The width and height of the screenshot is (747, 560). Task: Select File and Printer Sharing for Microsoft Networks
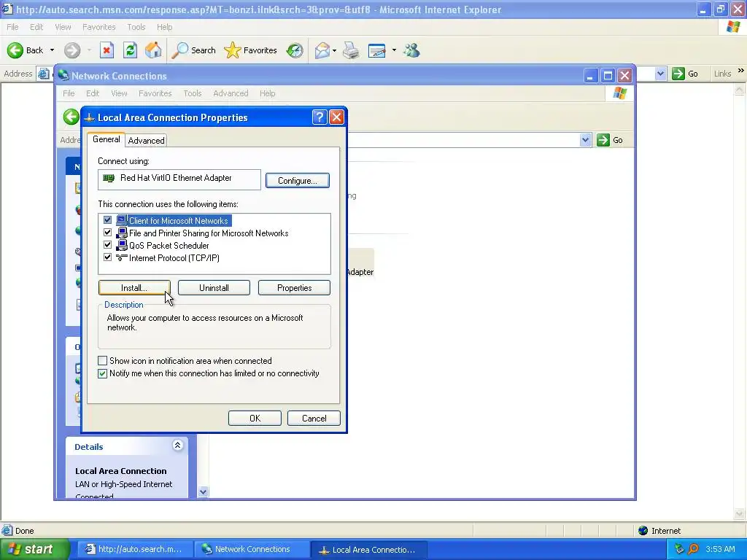209,233
